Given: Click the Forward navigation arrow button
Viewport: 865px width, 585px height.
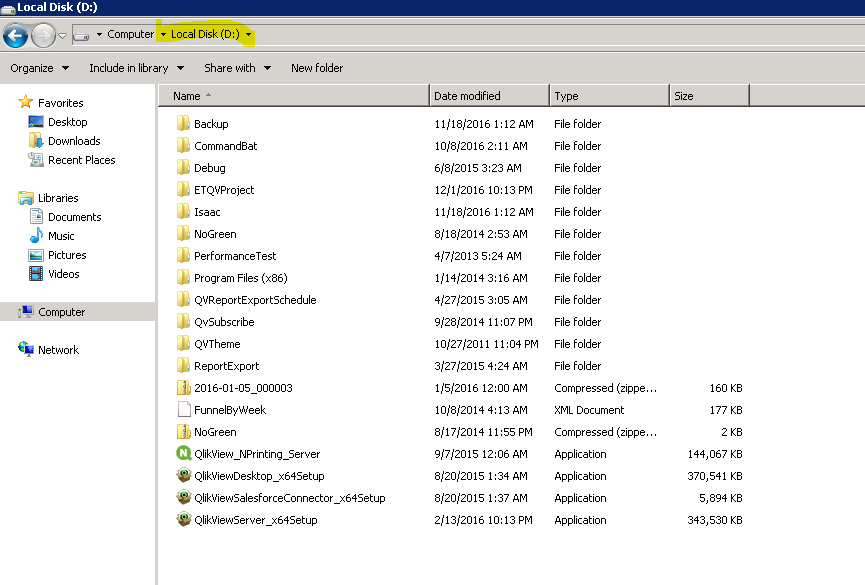Looking at the screenshot, I should [x=43, y=36].
